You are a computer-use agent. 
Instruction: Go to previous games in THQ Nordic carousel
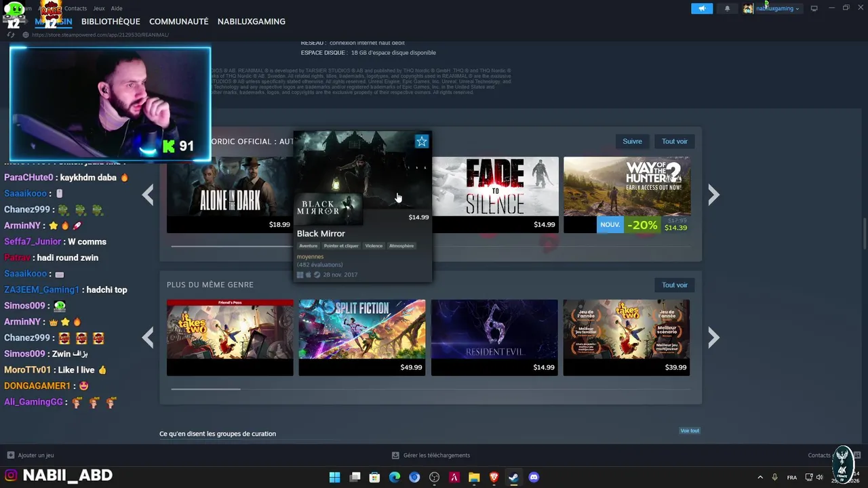tap(148, 195)
